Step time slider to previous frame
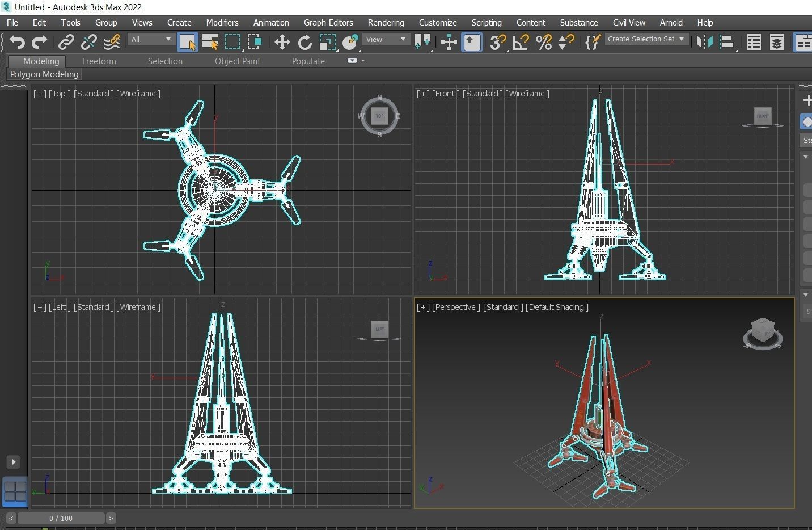Screen dimensions: 812x530 (11, 518)
